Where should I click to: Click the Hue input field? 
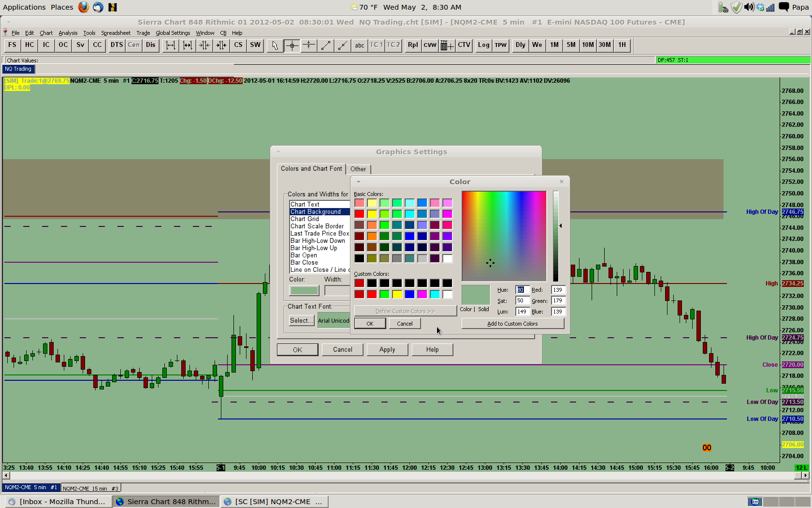point(522,290)
